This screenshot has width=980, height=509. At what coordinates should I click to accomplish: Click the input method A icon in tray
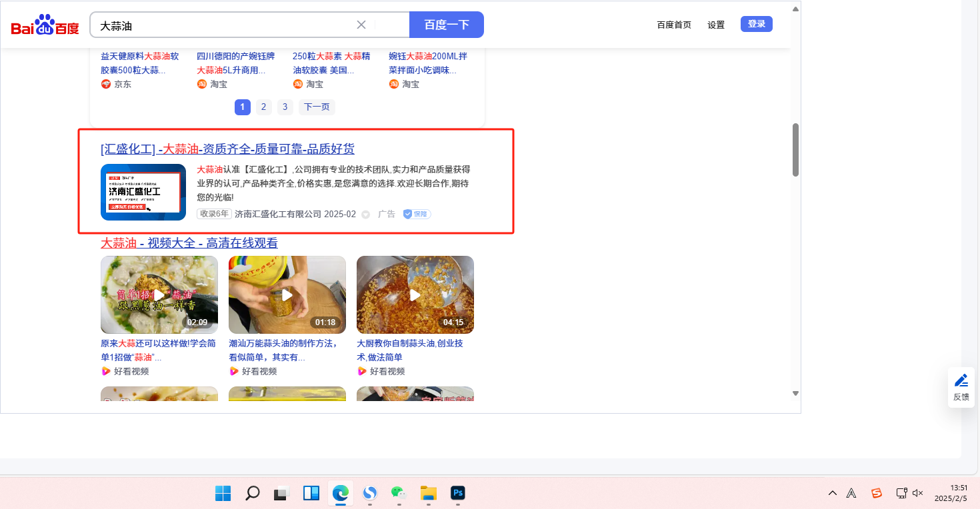pyautogui.click(x=851, y=493)
